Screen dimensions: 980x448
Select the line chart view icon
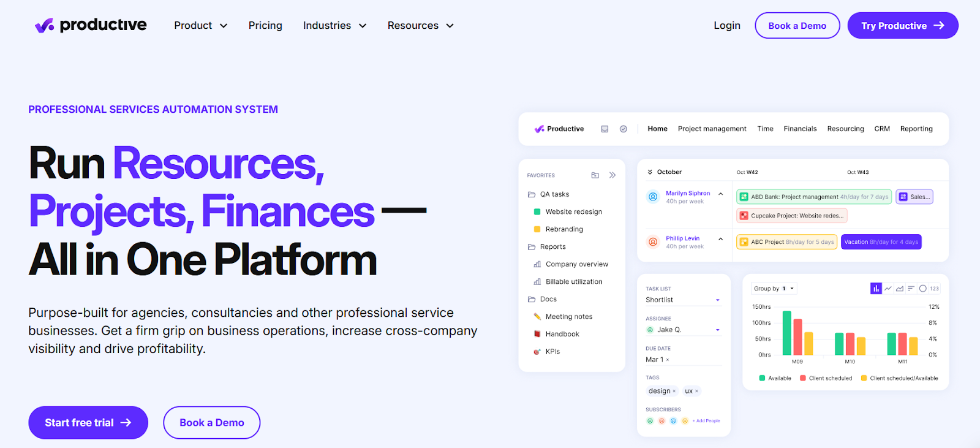(888, 289)
